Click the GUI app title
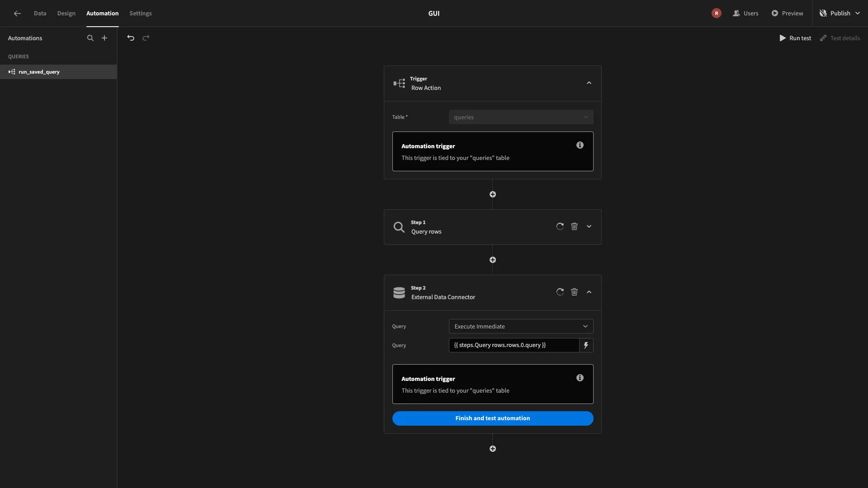 click(434, 13)
